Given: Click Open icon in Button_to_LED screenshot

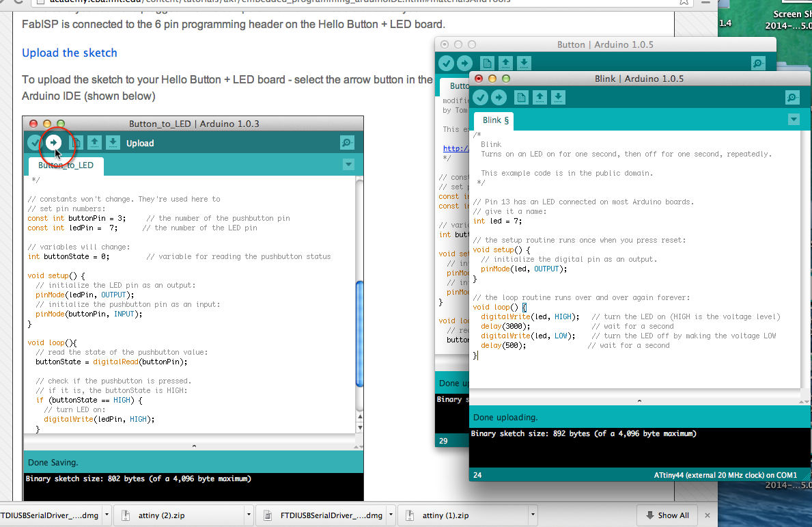Looking at the screenshot, I should pos(94,142).
